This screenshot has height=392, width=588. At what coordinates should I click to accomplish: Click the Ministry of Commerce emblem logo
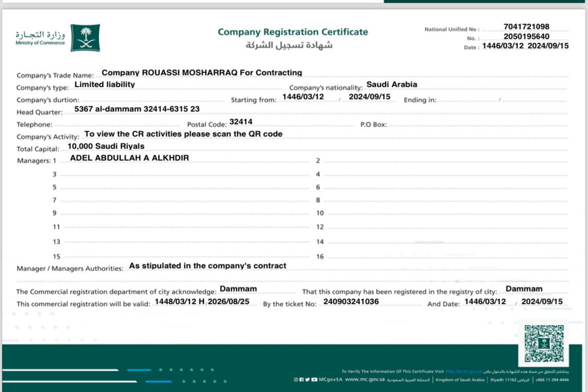85,38
